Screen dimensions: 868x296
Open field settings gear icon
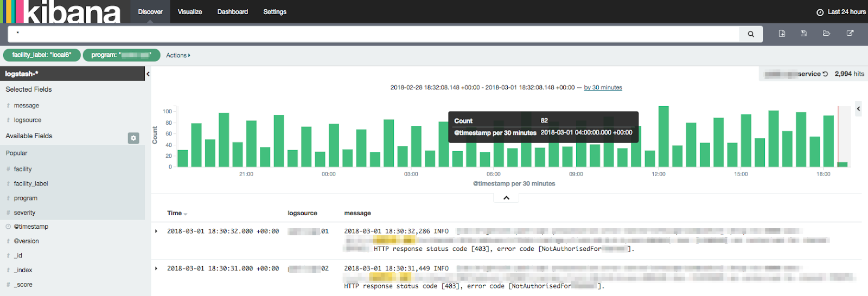coord(133,138)
